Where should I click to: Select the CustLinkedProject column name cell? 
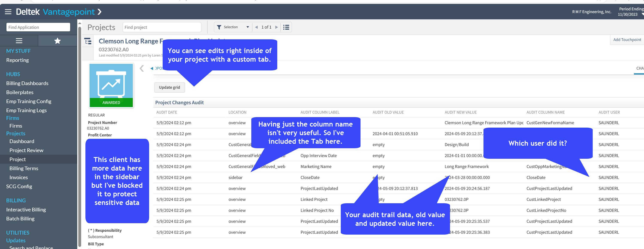543,199
